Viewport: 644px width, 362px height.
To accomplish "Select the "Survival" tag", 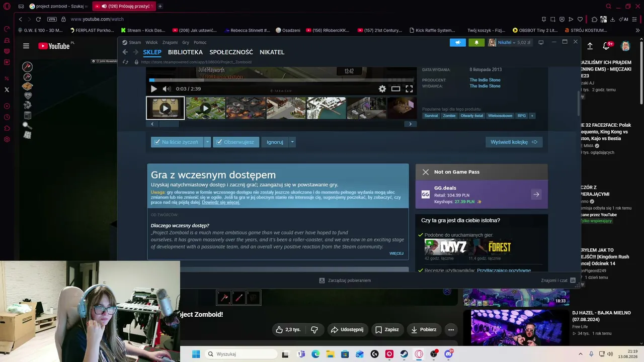I will 431,116.
